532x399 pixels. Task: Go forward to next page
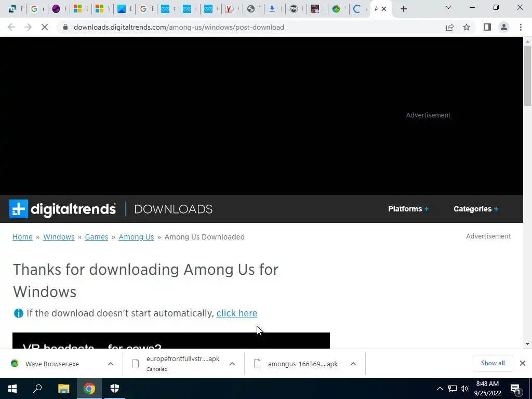[28, 27]
